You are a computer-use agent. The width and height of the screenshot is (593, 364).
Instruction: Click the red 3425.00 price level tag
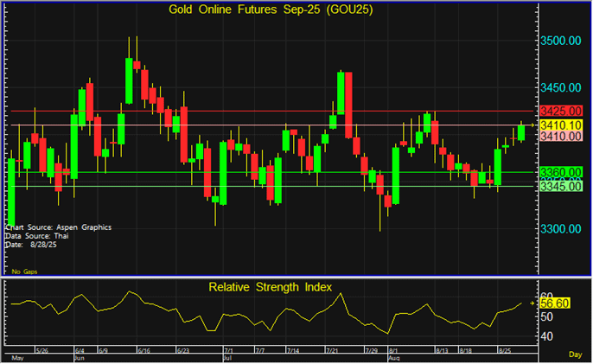559,112
